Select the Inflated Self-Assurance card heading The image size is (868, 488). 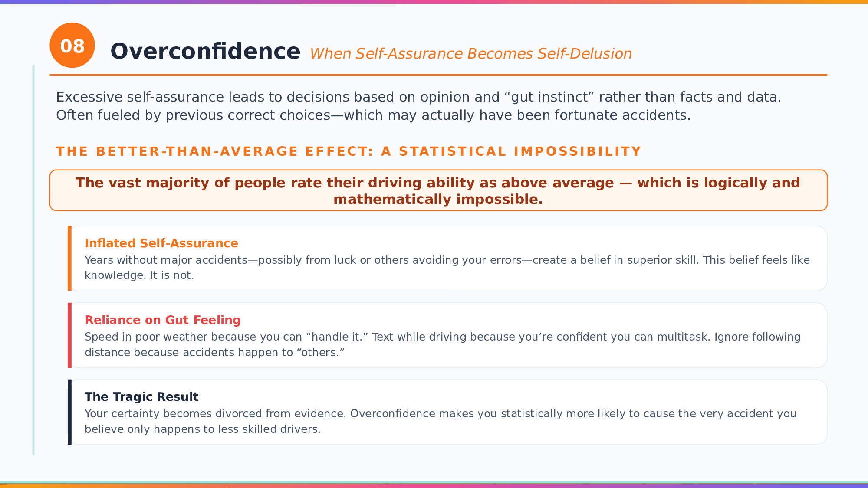pos(161,243)
